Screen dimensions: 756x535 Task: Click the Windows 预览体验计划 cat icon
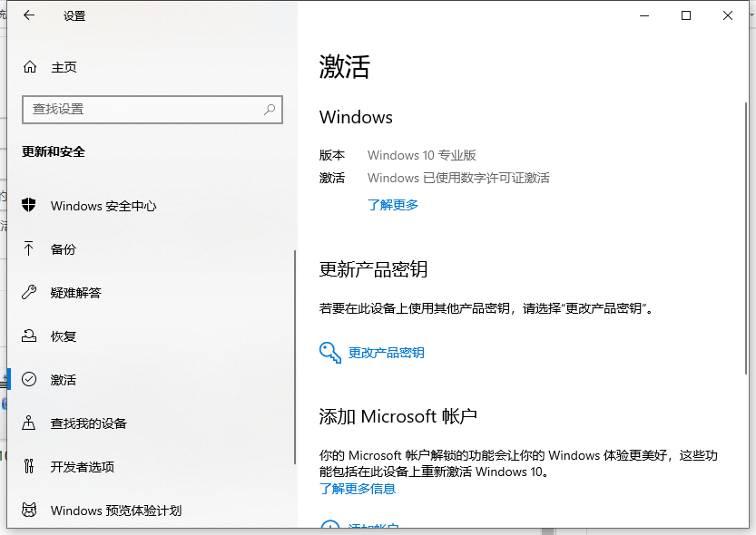pos(29,510)
